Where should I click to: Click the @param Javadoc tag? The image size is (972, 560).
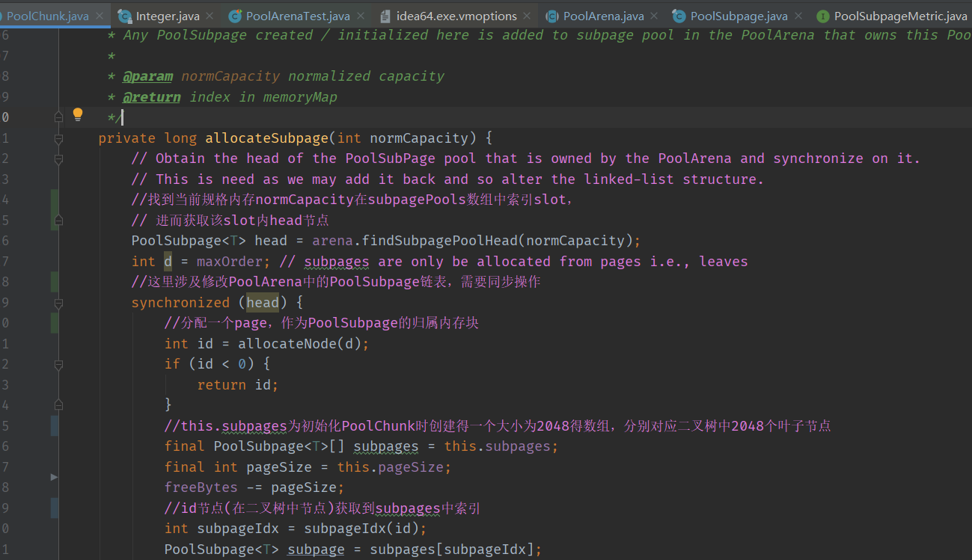[x=148, y=76]
